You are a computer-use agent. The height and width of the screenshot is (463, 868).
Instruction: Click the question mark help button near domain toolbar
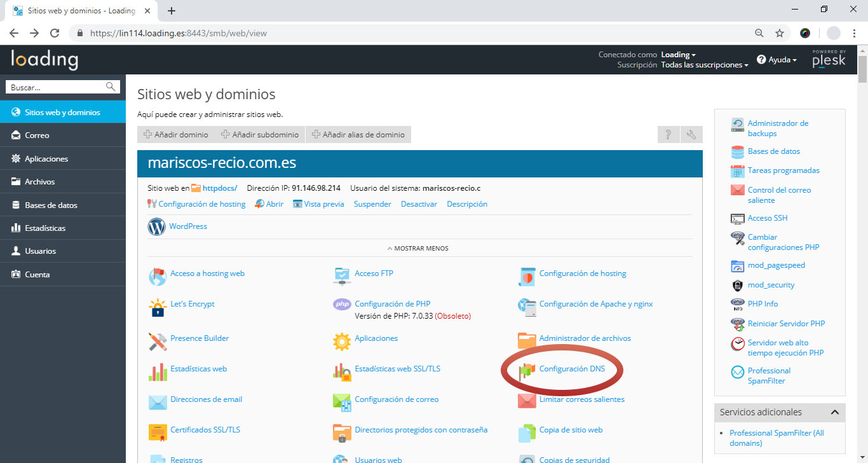(x=668, y=134)
